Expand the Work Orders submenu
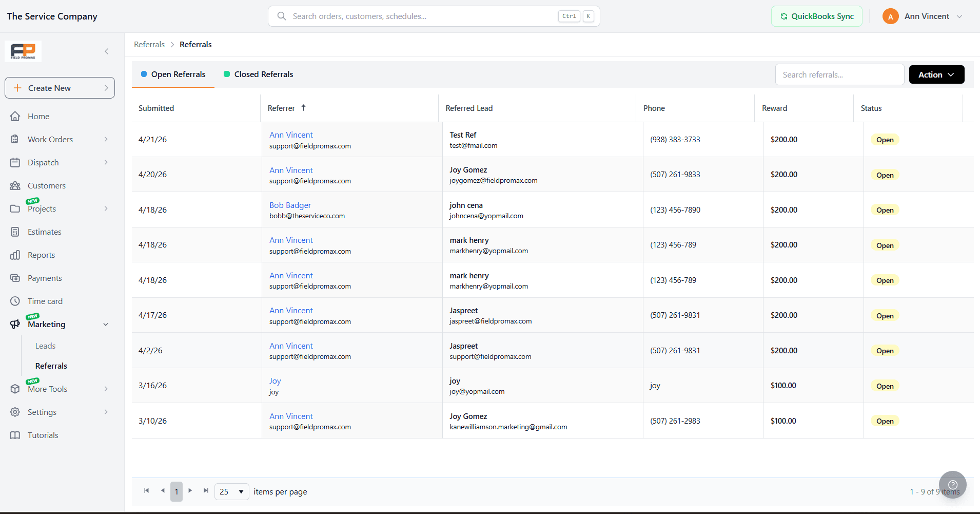The height and width of the screenshot is (514, 980). pos(106,140)
